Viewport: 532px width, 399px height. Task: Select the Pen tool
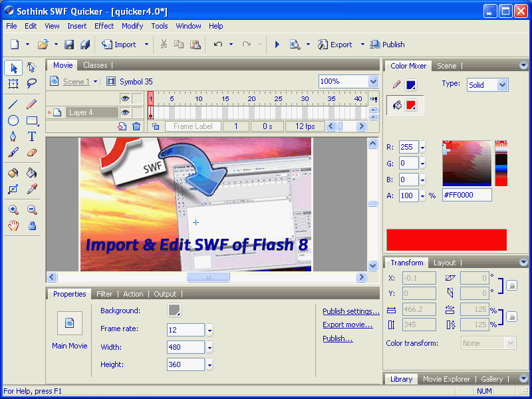click(13, 136)
